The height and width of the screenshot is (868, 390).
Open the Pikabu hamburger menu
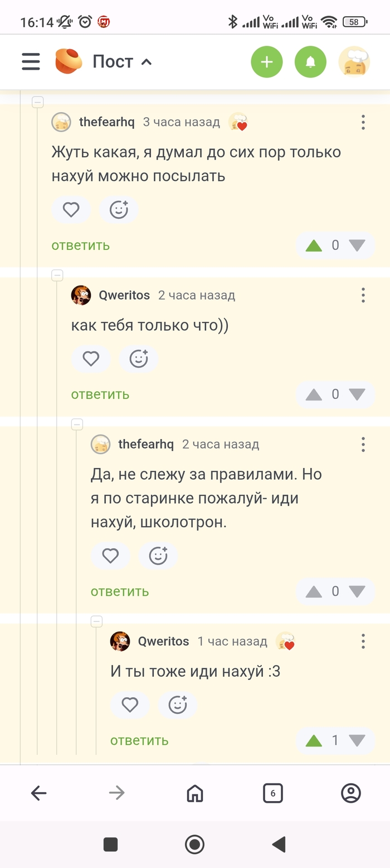coord(31,61)
